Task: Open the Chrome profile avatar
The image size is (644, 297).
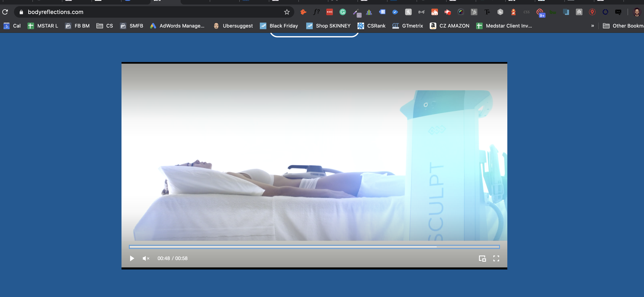Action: (637, 12)
